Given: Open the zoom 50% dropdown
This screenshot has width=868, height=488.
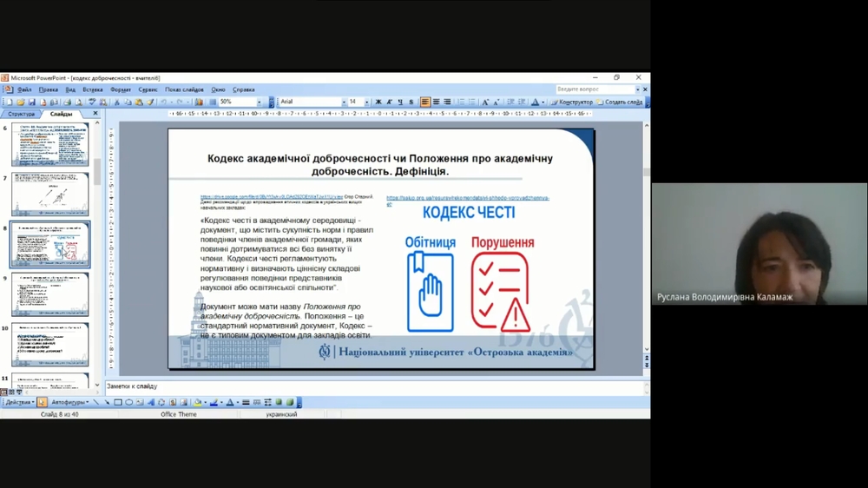Looking at the screenshot, I should 259,102.
